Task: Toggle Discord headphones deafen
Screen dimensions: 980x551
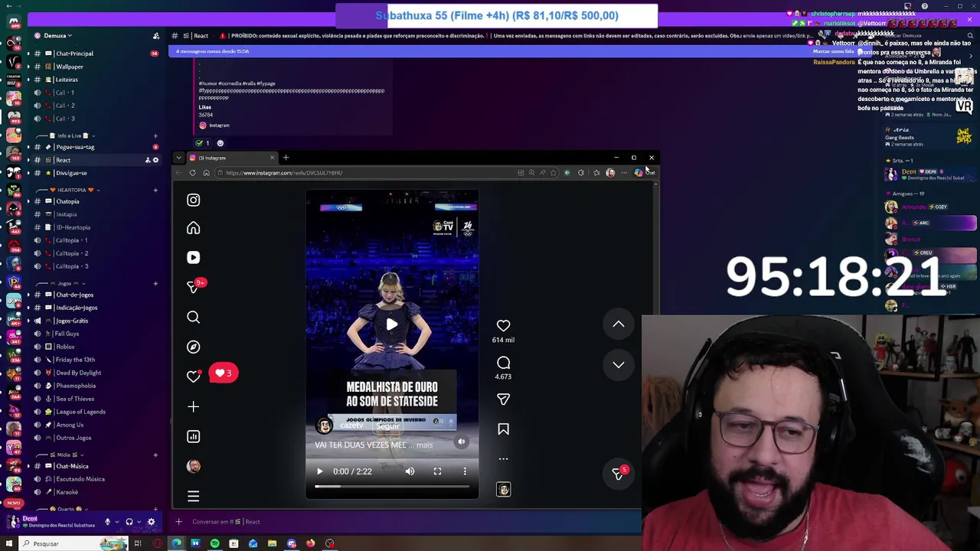Action: (129, 522)
